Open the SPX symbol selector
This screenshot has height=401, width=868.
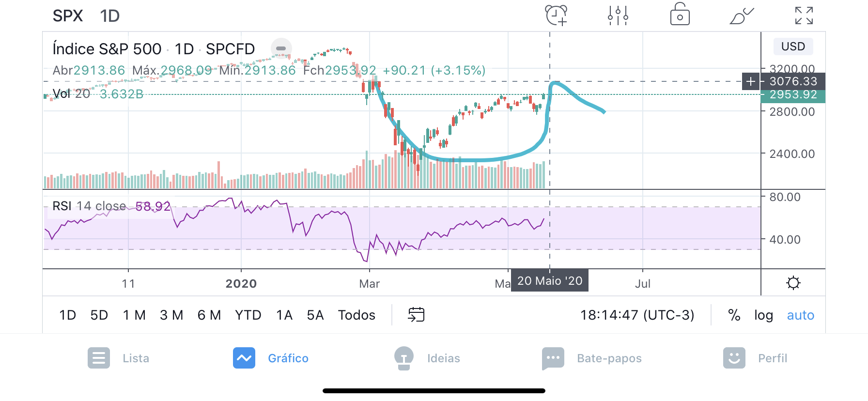[68, 16]
